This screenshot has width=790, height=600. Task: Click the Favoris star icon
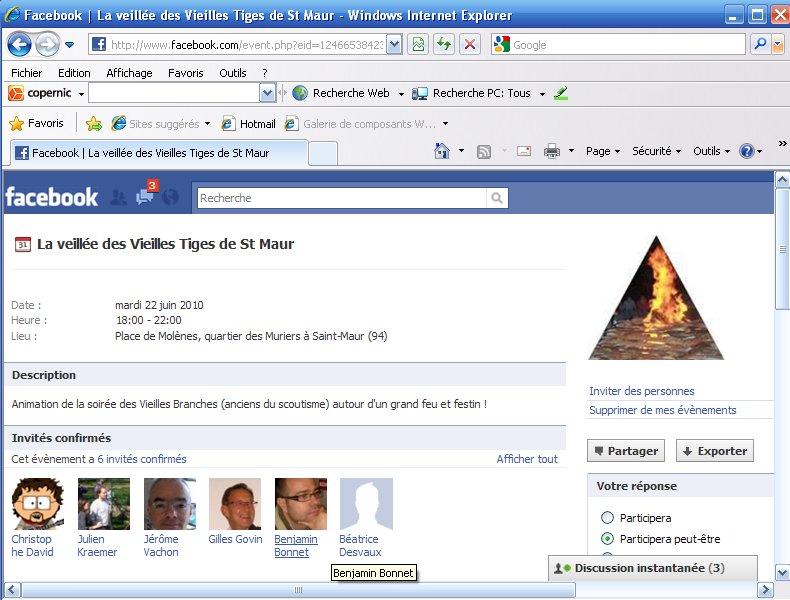click(17, 123)
